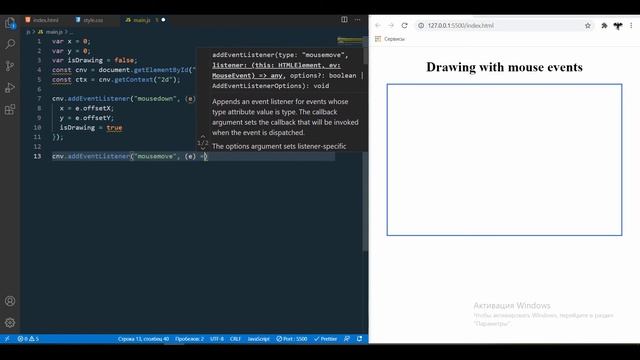Screen dimensions: 640x360
Task: Click 'getContext' on line 5
Action: point(133,80)
